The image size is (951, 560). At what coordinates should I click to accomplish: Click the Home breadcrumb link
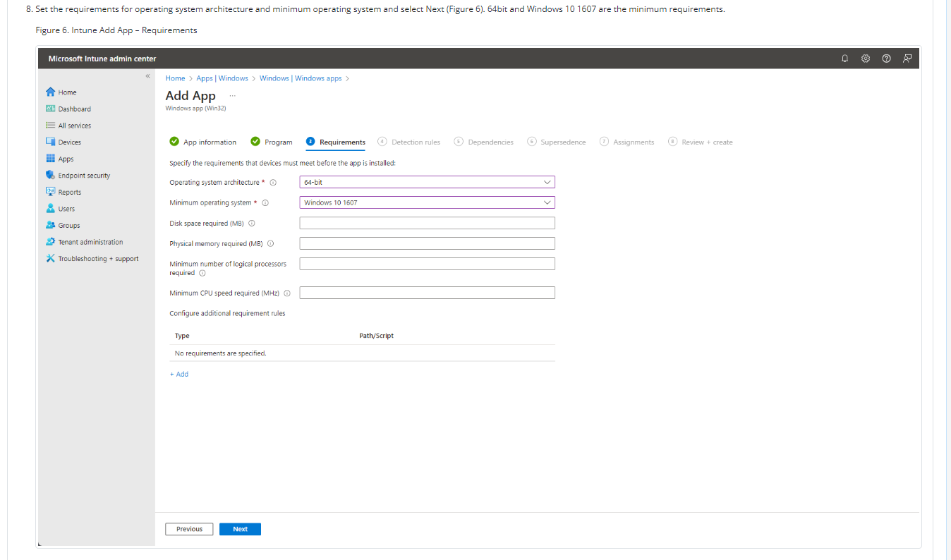[175, 78]
